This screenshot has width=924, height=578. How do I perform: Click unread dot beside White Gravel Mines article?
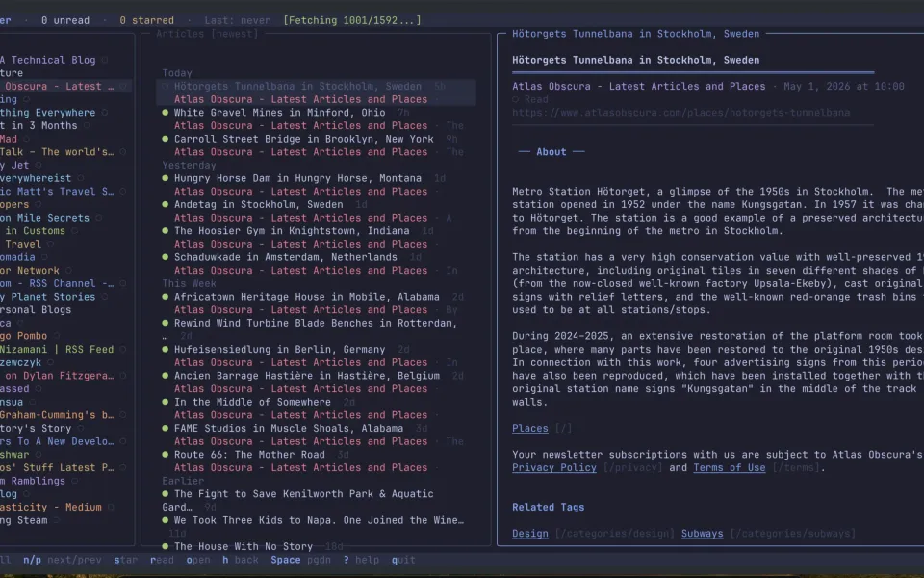point(165,113)
